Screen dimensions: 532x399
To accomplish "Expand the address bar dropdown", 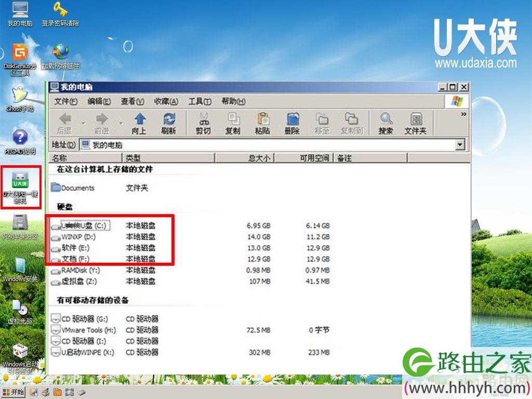I will point(460,145).
